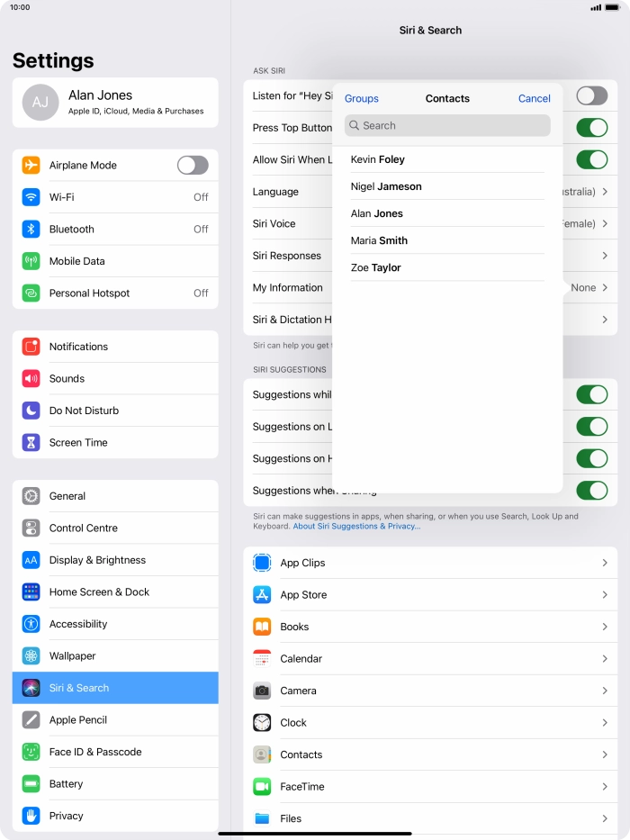Image resolution: width=630 pixels, height=840 pixels.
Task: Tap the contacts Search field
Action: point(447,125)
